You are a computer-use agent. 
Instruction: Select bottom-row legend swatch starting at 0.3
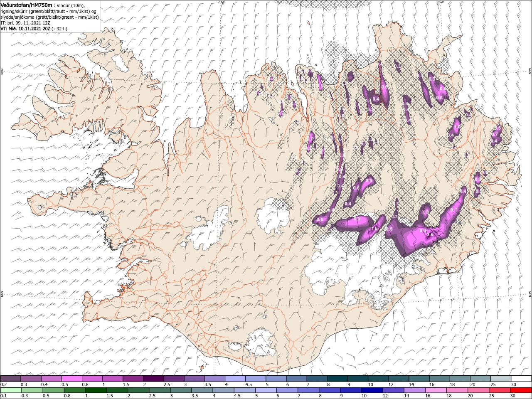point(32,390)
